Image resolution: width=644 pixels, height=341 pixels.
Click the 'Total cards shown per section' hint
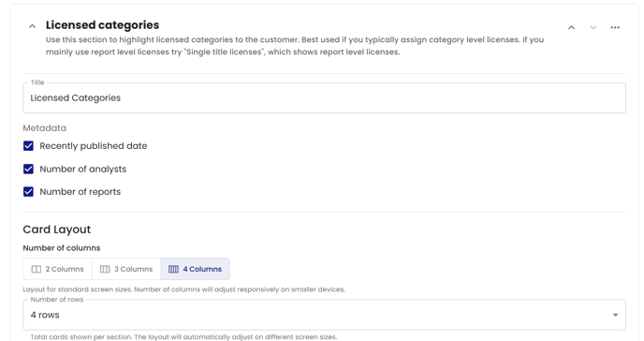click(183, 337)
